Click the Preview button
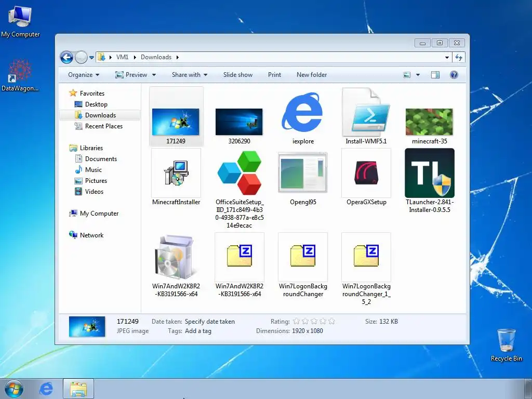 (x=131, y=75)
